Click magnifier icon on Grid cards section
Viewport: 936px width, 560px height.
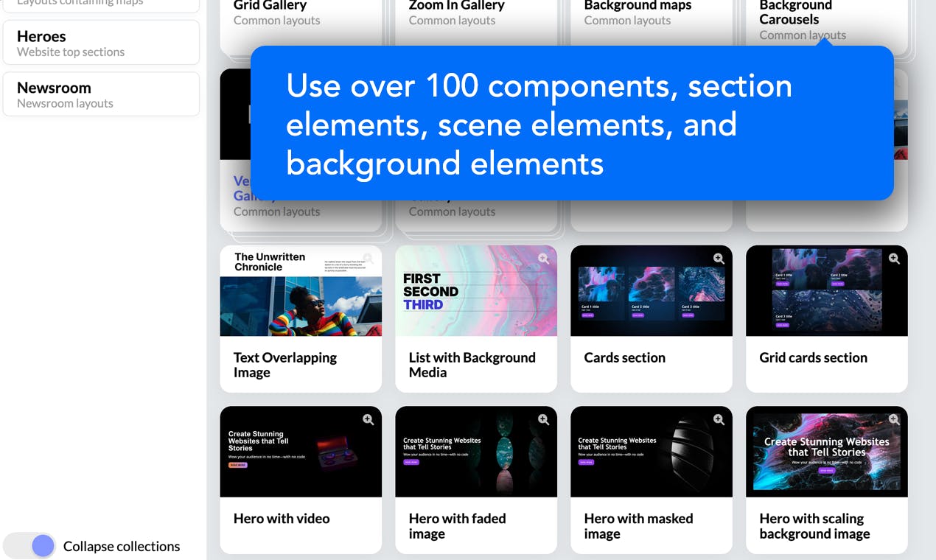(894, 259)
